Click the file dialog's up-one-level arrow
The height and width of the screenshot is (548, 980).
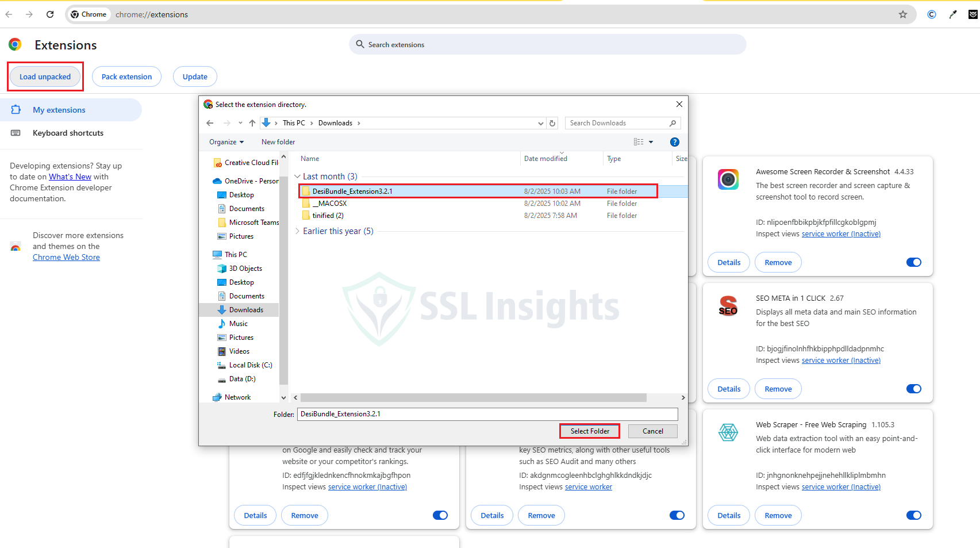[252, 123]
